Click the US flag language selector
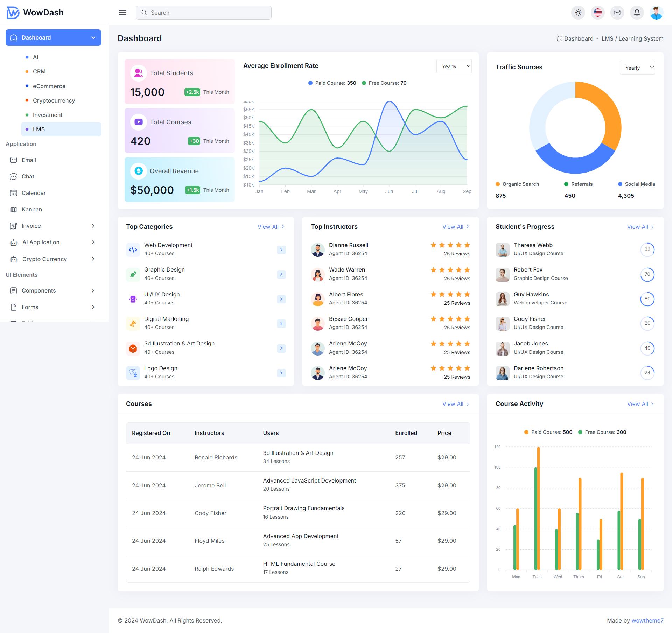Image resolution: width=672 pixels, height=633 pixels. coord(598,13)
